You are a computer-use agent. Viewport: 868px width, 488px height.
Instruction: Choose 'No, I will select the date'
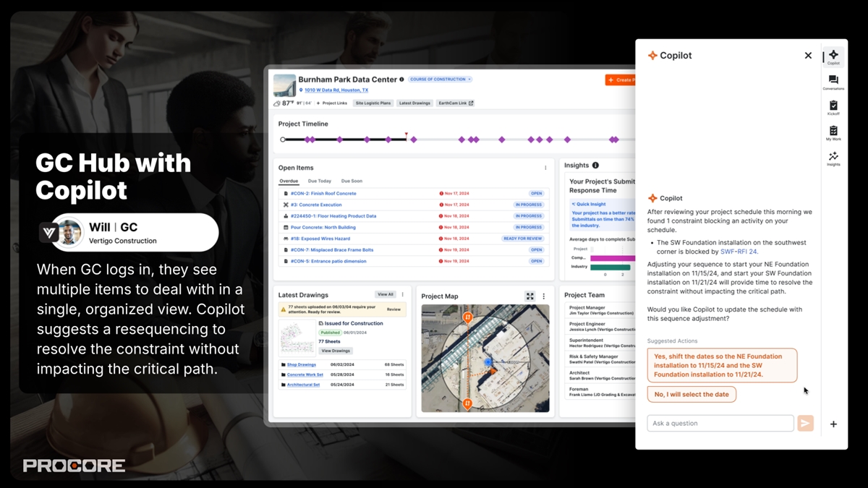coord(692,394)
